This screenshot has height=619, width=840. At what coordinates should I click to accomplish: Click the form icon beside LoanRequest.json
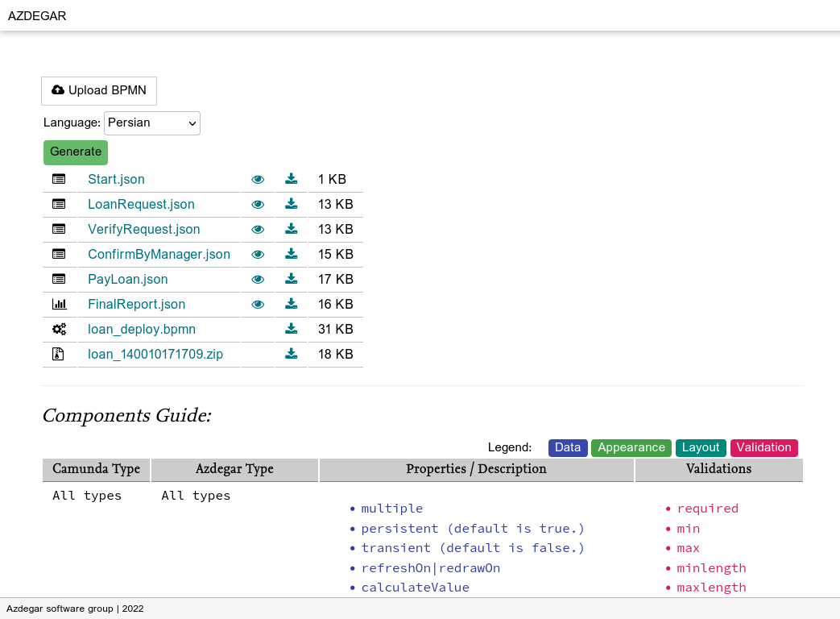59,204
